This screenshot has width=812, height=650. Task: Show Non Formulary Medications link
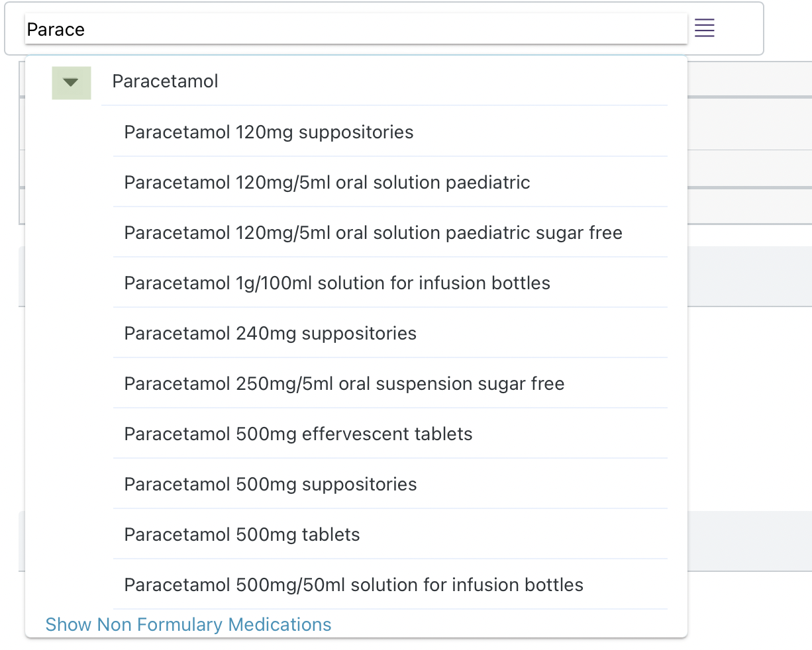coord(188,625)
